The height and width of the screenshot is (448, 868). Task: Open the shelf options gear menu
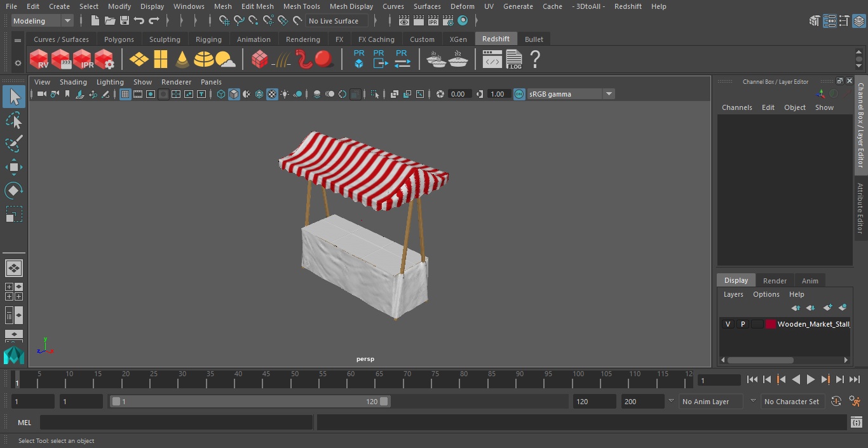(18, 63)
